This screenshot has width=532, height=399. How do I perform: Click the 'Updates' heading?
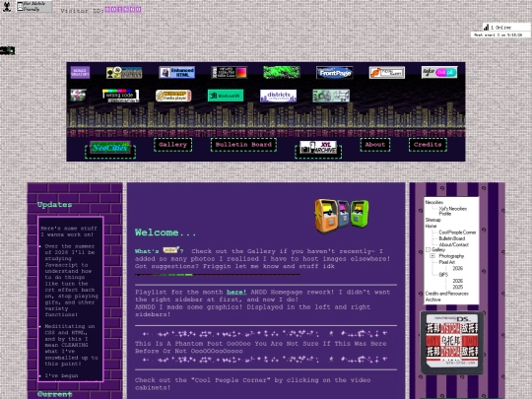click(x=54, y=205)
